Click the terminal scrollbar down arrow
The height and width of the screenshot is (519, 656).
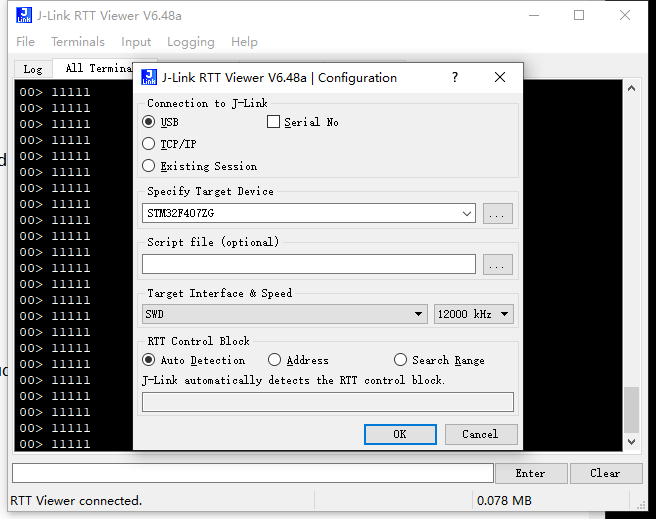(x=632, y=442)
